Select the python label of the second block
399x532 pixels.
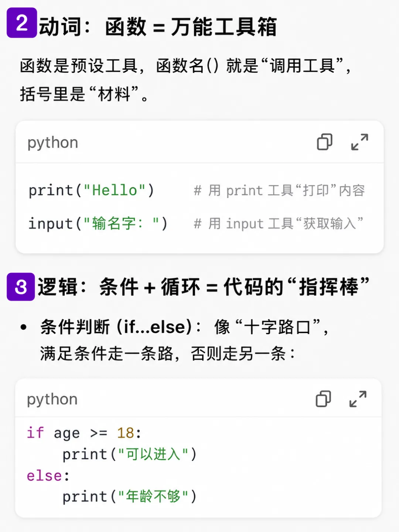pos(52,399)
